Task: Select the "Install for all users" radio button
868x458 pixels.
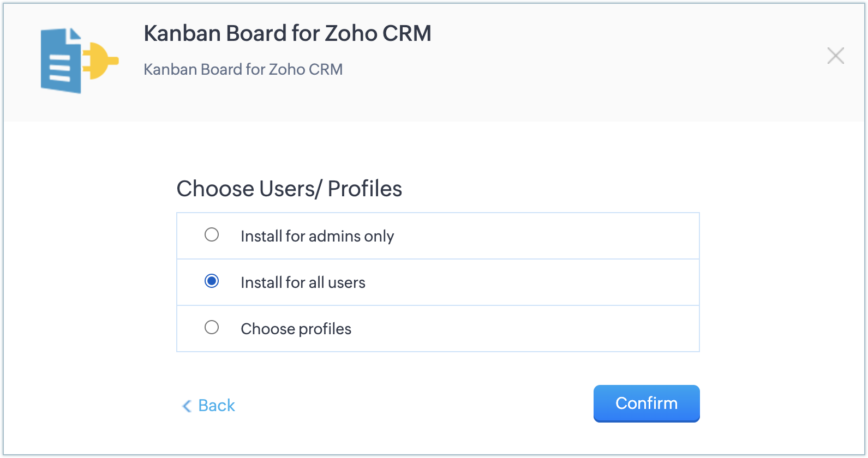Action: pyautogui.click(x=212, y=281)
